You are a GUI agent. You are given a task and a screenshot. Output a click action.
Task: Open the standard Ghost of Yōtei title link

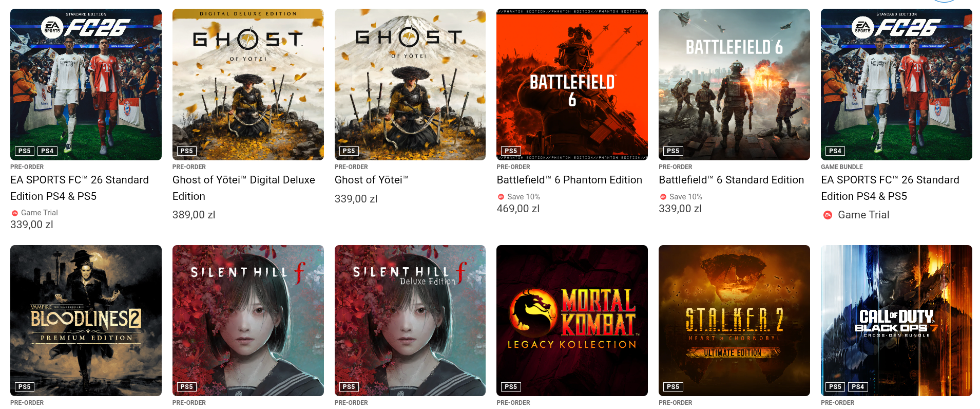click(x=372, y=180)
